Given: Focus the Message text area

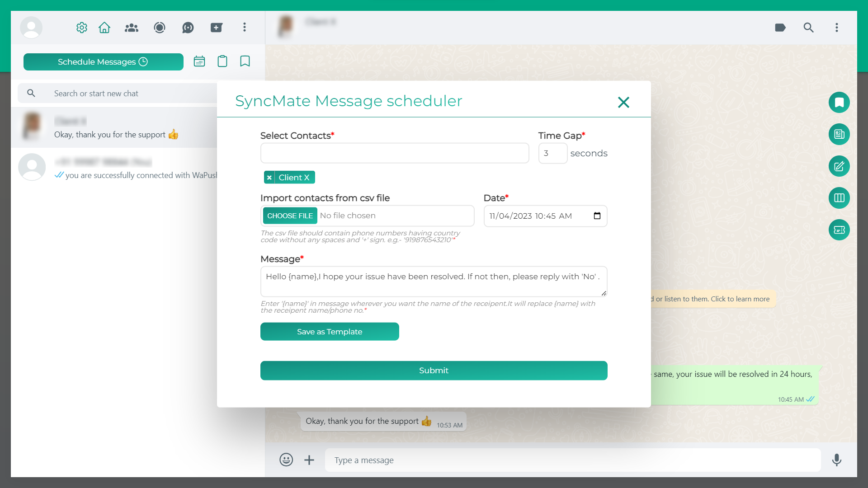Looking at the screenshot, I should click(434, 281).
